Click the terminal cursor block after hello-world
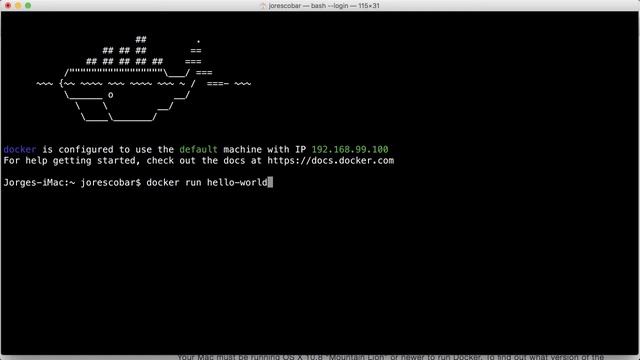640x360 pixels. pyautogui.click(x=270, y=182)
